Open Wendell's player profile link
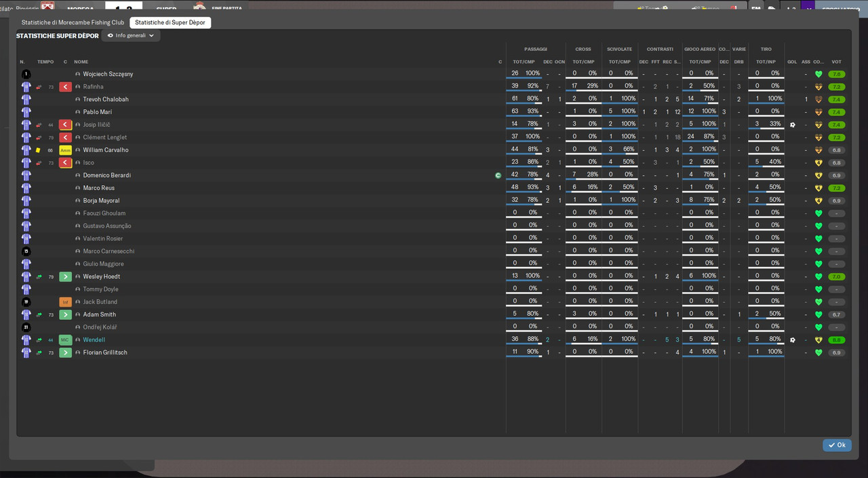The image size is (868, 478). pos(94,340)
